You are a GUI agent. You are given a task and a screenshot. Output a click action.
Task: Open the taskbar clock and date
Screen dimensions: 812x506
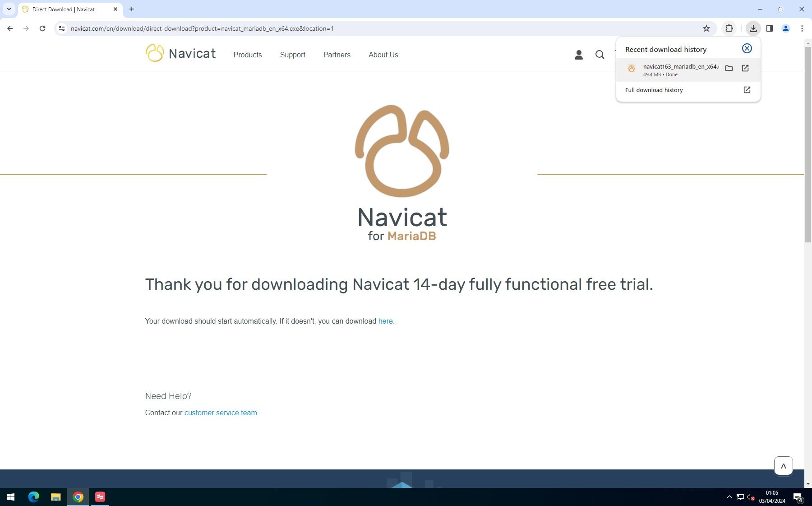tap(772, 497)
